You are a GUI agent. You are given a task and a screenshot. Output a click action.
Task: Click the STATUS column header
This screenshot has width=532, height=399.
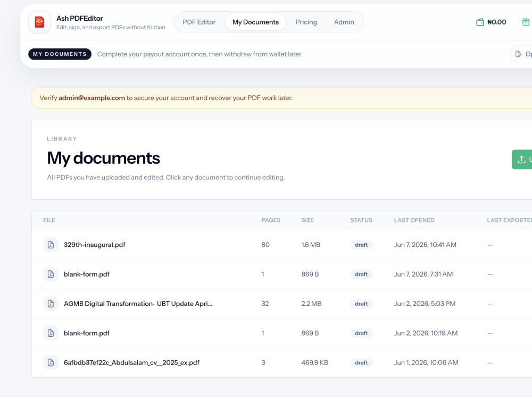tap(361, 220)
